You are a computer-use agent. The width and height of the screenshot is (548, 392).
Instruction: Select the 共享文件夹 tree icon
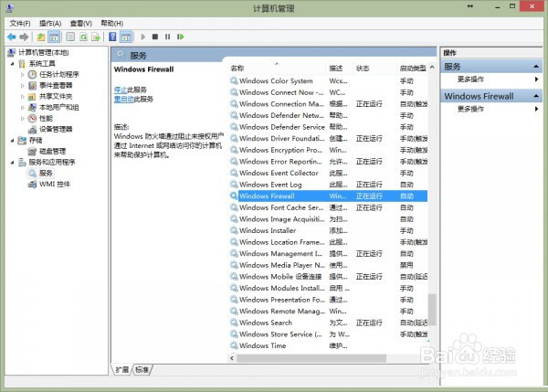pyautogui.click(x=32, y=97)
